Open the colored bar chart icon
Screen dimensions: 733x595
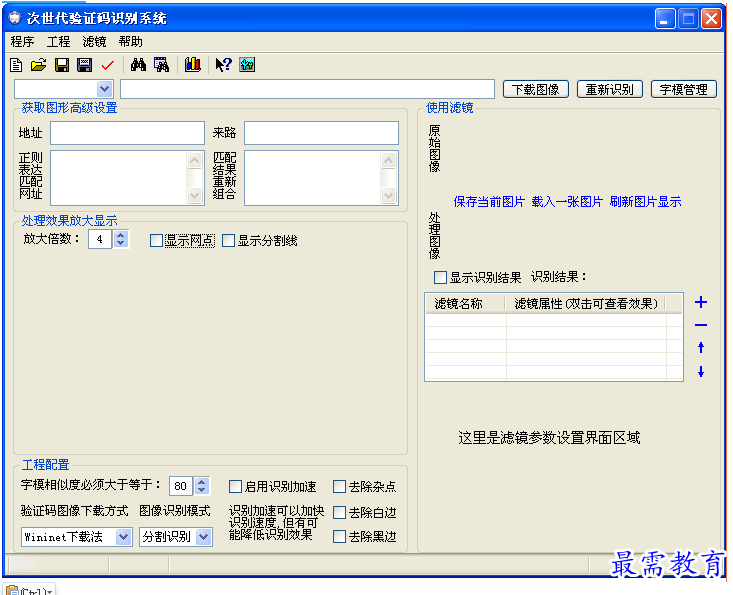[x=192, y=65]
